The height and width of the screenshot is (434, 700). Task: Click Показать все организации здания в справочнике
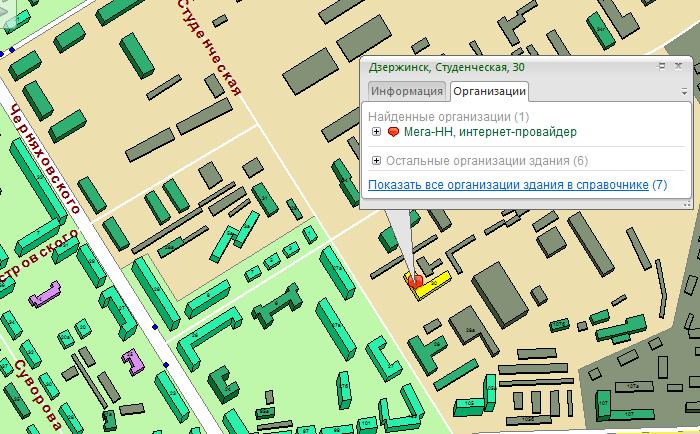pos(508,185)
